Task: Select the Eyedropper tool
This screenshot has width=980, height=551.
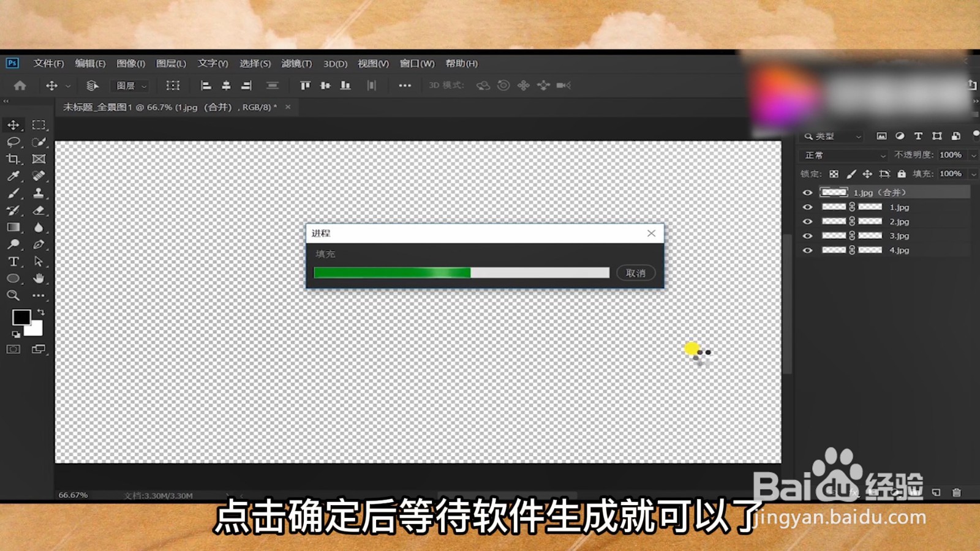Action: [13, 176]
